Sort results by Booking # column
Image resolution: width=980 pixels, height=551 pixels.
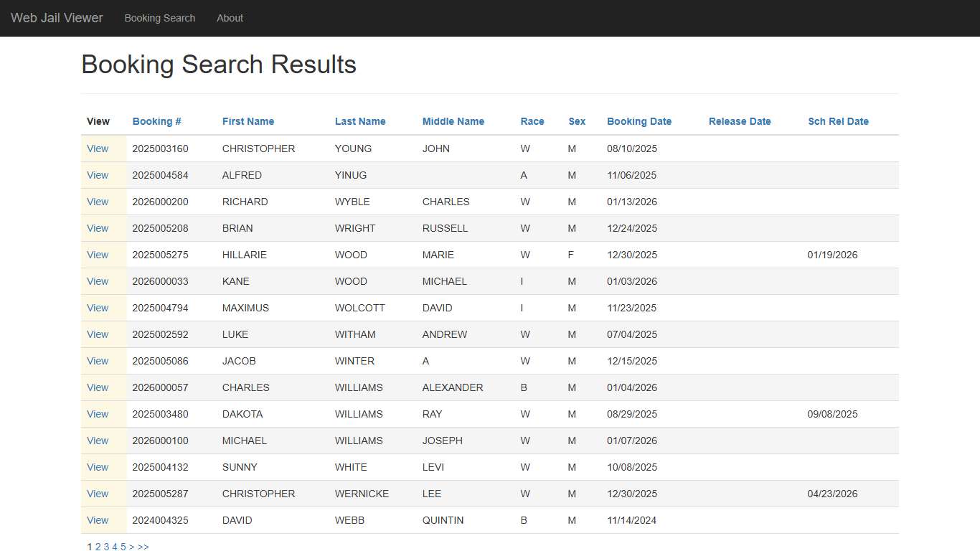(156, 121)
